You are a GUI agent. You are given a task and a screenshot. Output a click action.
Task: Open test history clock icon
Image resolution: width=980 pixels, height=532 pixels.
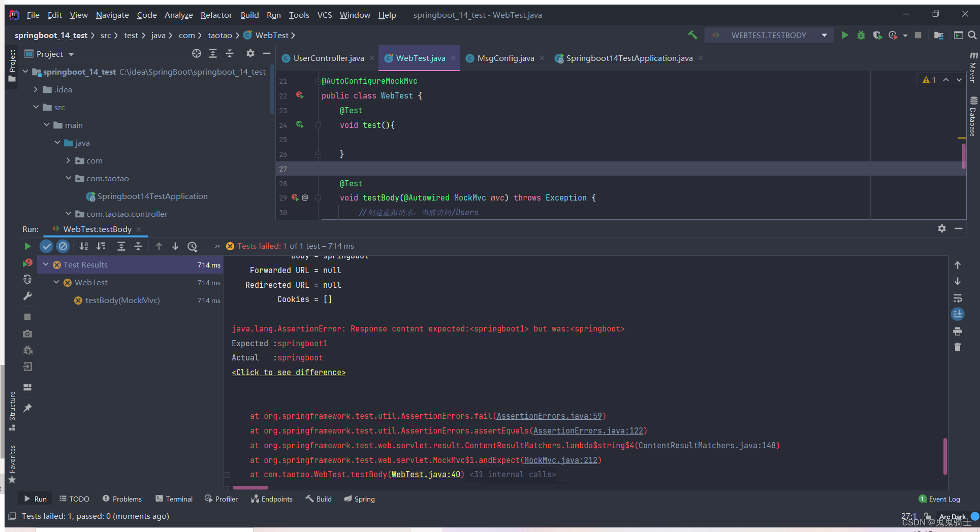point(192,246)
